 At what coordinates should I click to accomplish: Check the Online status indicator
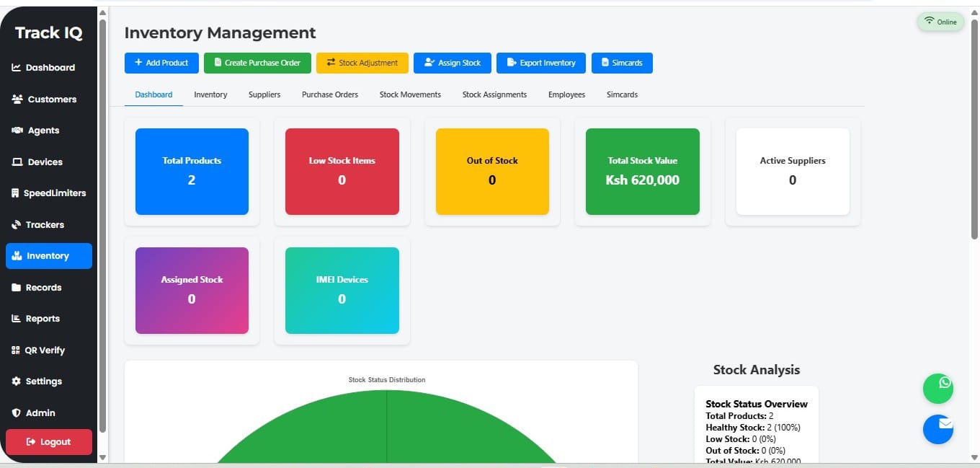[940, 22]
